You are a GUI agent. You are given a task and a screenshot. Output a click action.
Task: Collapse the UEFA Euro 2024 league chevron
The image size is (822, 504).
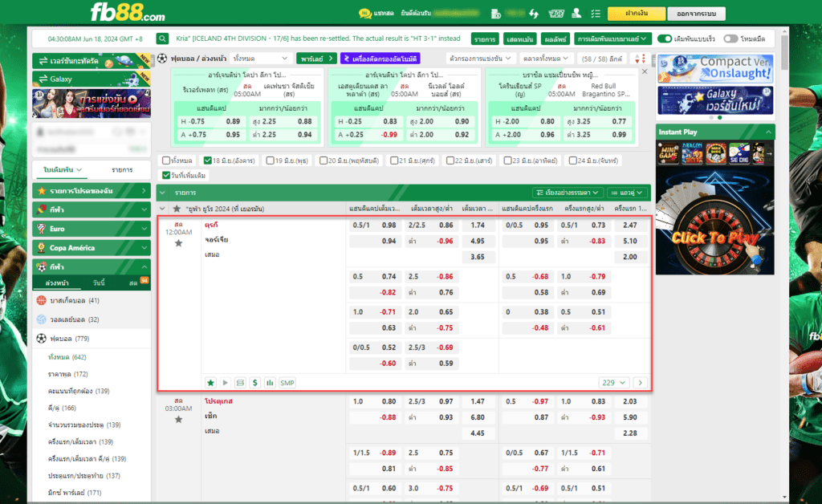[162, 209]
